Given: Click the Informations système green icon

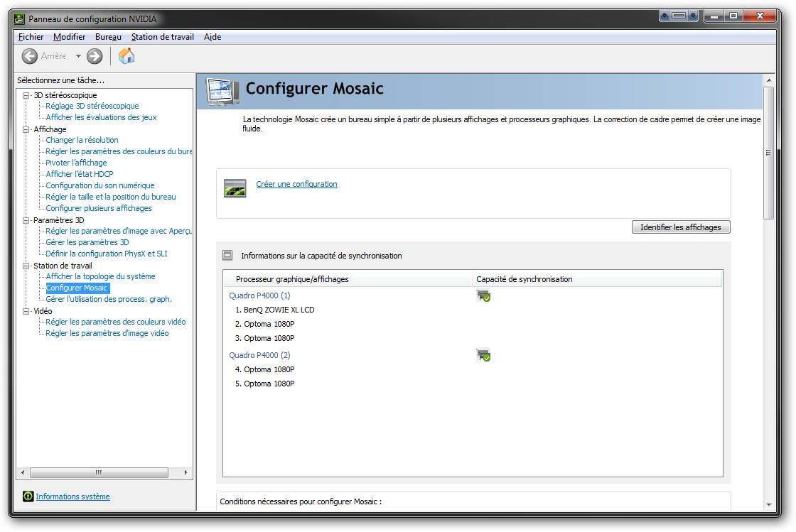Looking at the screenshot, I should (x=28, y=496).
